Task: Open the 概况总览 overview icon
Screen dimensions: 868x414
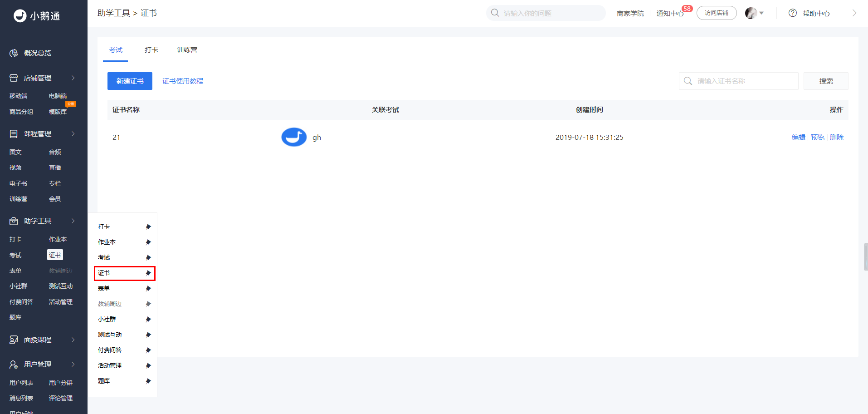Action: coord(14,53)
